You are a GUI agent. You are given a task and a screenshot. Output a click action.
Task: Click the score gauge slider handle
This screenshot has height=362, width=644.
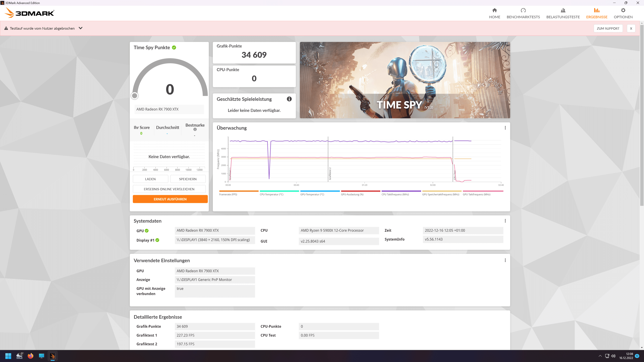click(135, 95)
